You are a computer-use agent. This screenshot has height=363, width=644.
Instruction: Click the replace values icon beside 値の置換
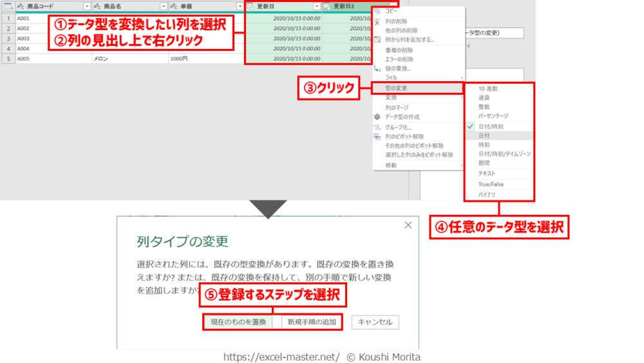coord(377,68)
